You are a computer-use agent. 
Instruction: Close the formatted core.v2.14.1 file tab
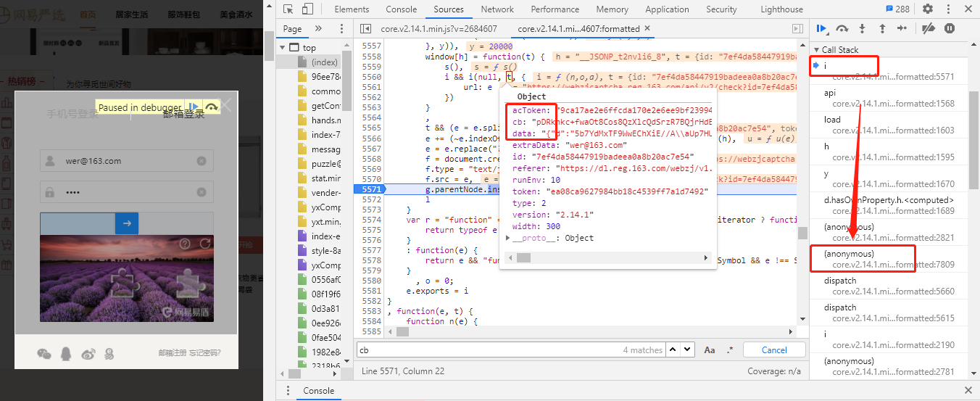tap(647, 29)
